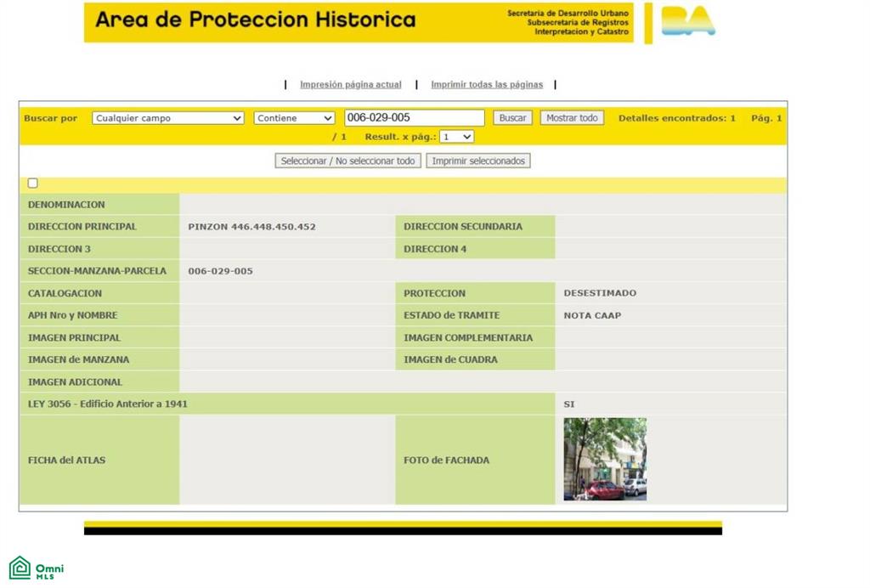Open the Cualquier campo dropdown
870x588 pixels.
click(168, 118)
